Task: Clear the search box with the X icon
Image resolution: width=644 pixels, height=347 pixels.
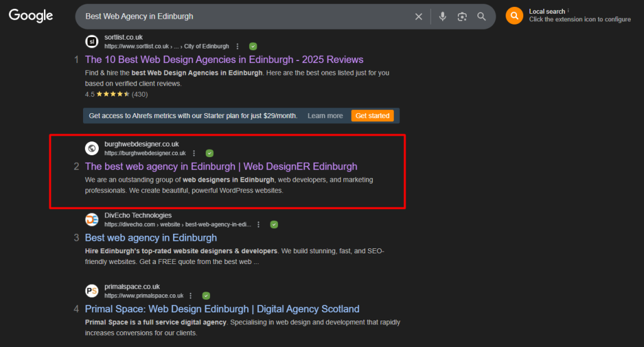Action: 419,16
